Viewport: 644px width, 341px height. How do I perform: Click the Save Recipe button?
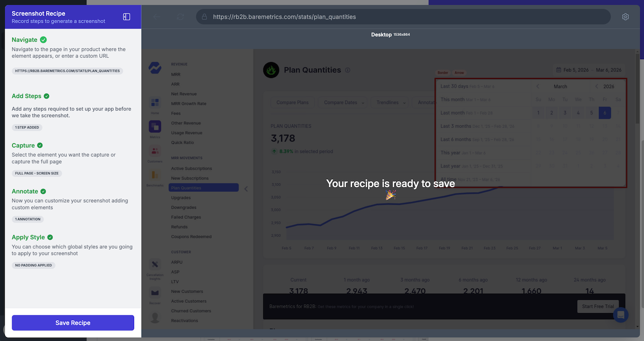pos(73,323)
